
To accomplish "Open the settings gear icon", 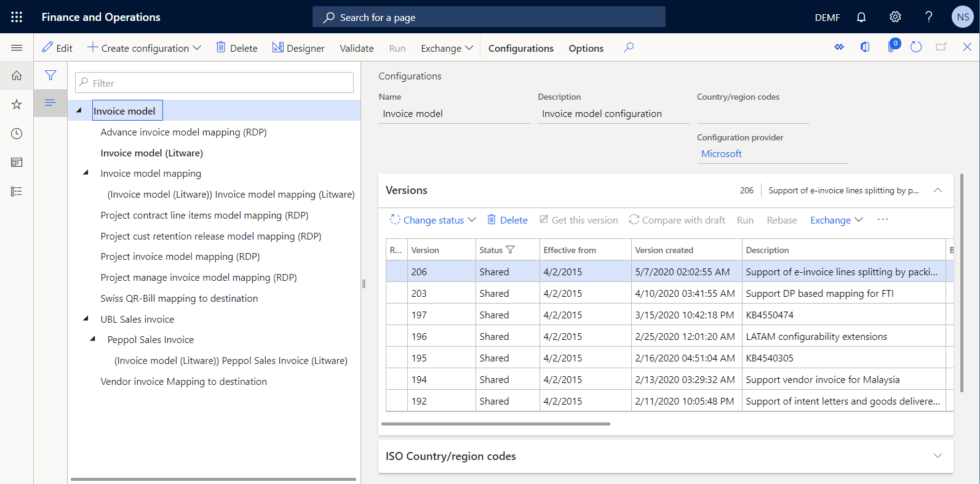I will pyautogui.click(x=895, y=17).
